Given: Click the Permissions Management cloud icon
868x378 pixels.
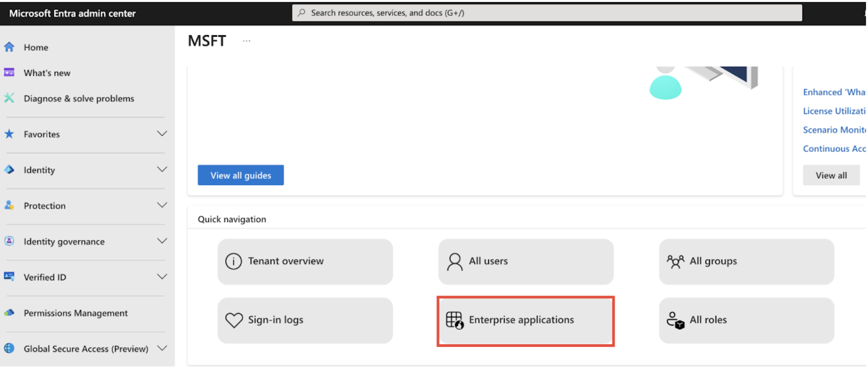Looking at the screenshot, I should pyautogui.click(x=9, y=313).
